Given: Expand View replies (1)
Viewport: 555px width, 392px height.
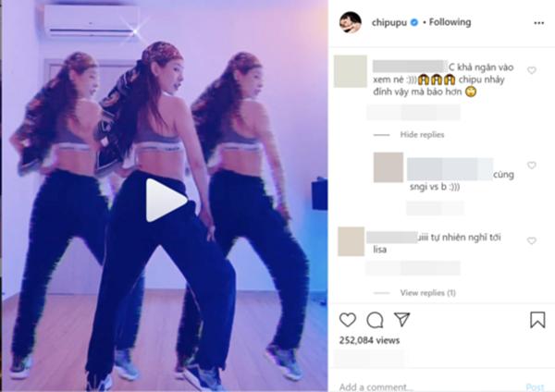Looking at the screenshot, I should [428, 292].
